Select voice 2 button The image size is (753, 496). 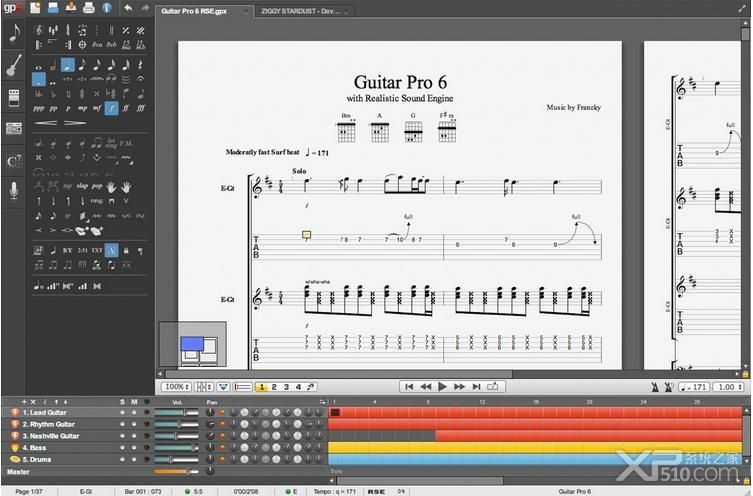pos(274,387)
